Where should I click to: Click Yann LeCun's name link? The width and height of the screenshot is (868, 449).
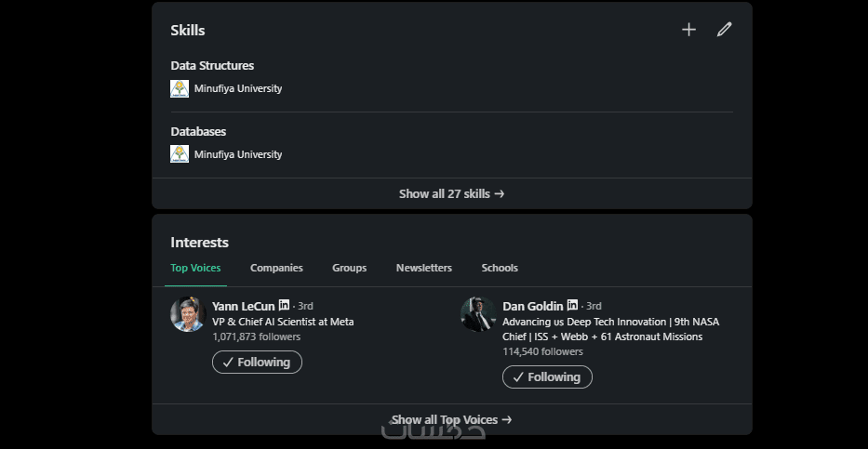pyautogui.click(x=243, y=306)
